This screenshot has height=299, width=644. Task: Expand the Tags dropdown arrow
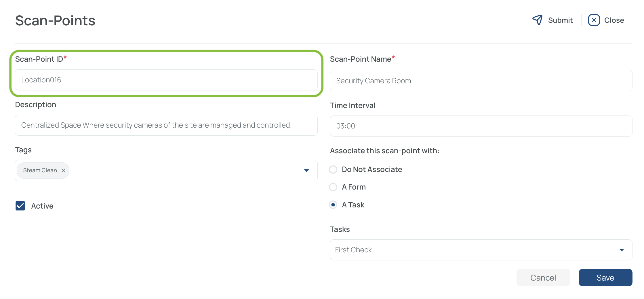pos(306,171)
